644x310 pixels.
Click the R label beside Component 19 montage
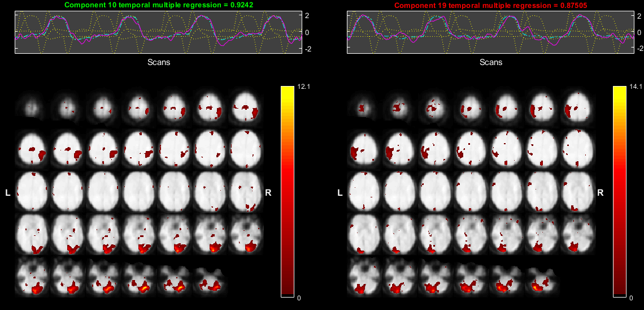(x=600, y=192)
